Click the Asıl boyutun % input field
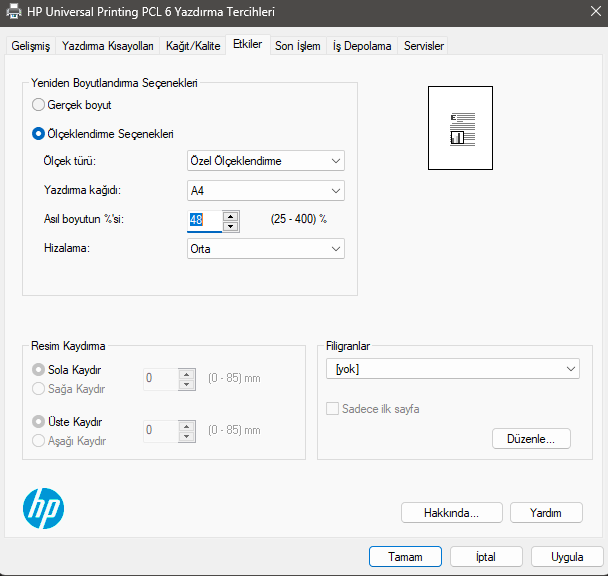Image resolution: width=608 pixels, height=576 pixels. tap(204, 220)
